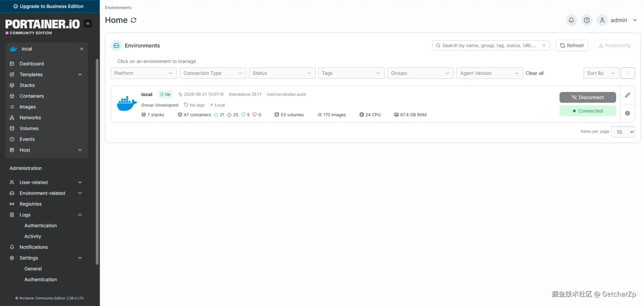Open the Platform filter dropdown
Viewport: 644px width, 306px height.
point(144,73)
